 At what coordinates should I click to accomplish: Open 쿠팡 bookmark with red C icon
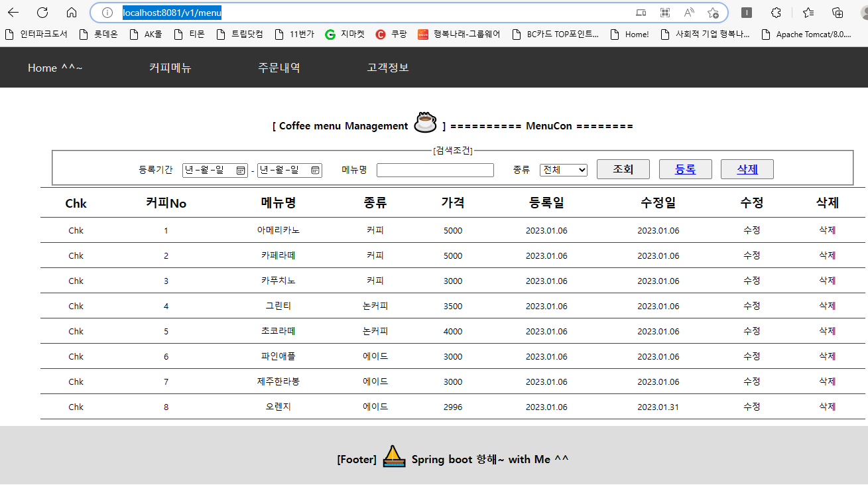pos(391,35)
